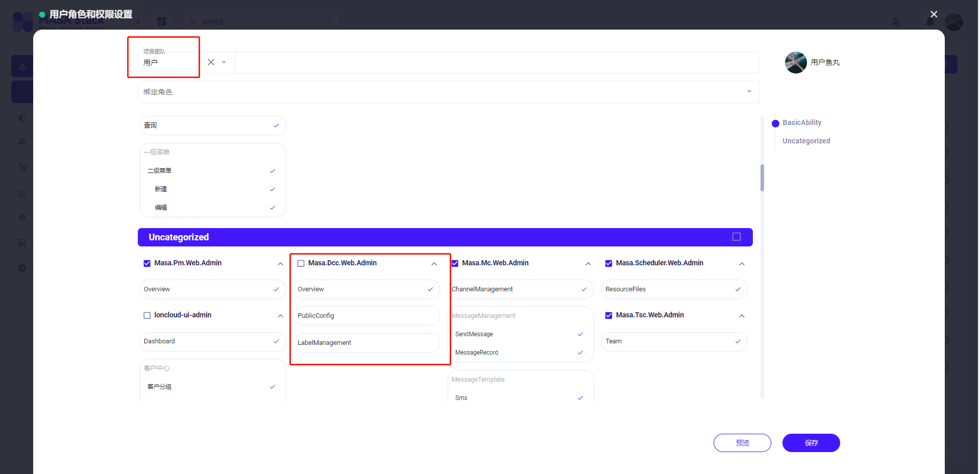The width and height of the screenshot is (980, 474).
Task: Click the home icon in the left sidebar
Action: click(22, 217)
